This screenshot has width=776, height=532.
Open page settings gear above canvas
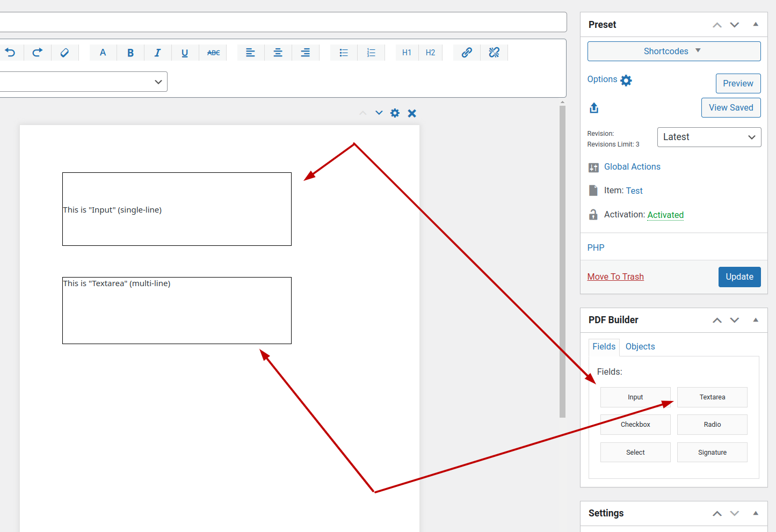pos(395,113)
